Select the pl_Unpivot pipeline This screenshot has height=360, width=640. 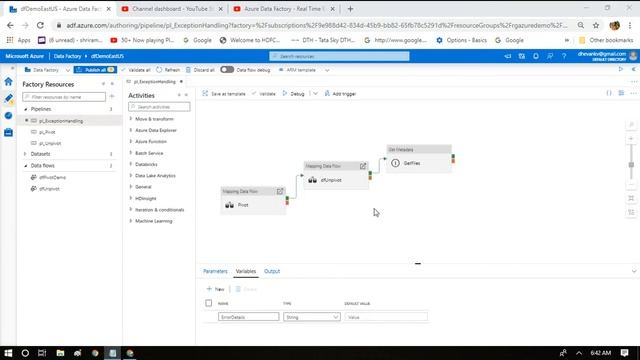click(x=50, y=143)
